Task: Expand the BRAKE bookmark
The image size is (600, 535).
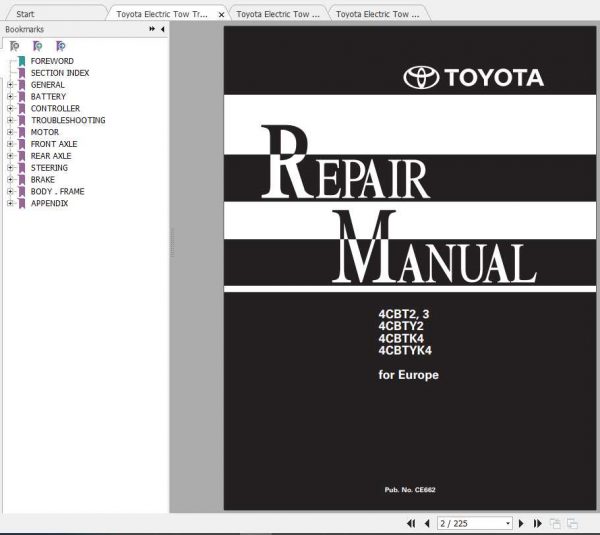Action: 10,179
